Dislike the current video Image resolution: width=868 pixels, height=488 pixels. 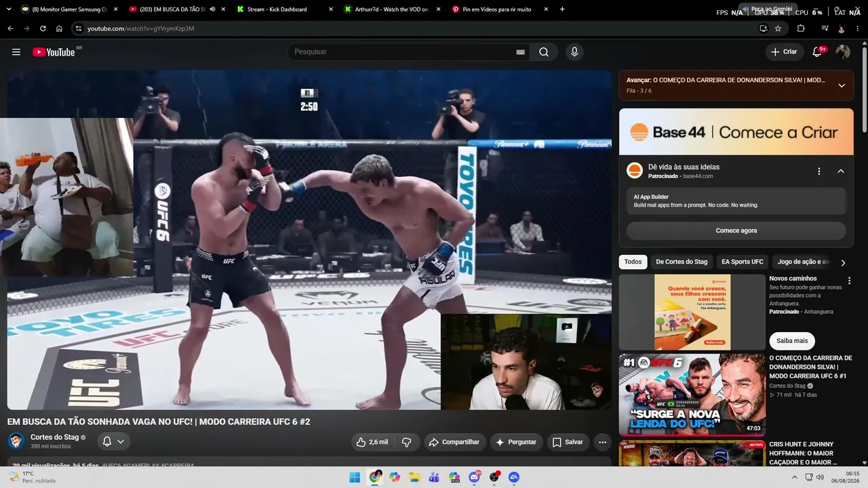click(x=407, y=442)
